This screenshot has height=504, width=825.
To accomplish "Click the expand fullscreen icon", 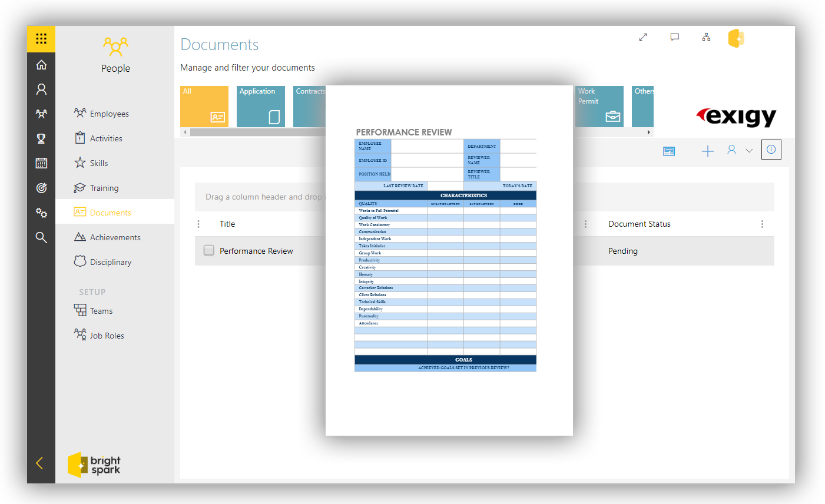I will [x=643, y=37].
